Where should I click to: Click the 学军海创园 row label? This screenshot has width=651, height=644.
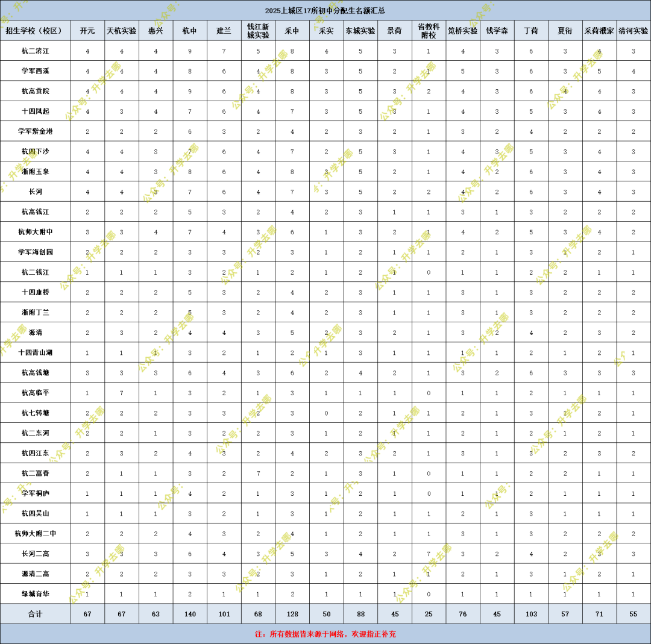point(36,252)
